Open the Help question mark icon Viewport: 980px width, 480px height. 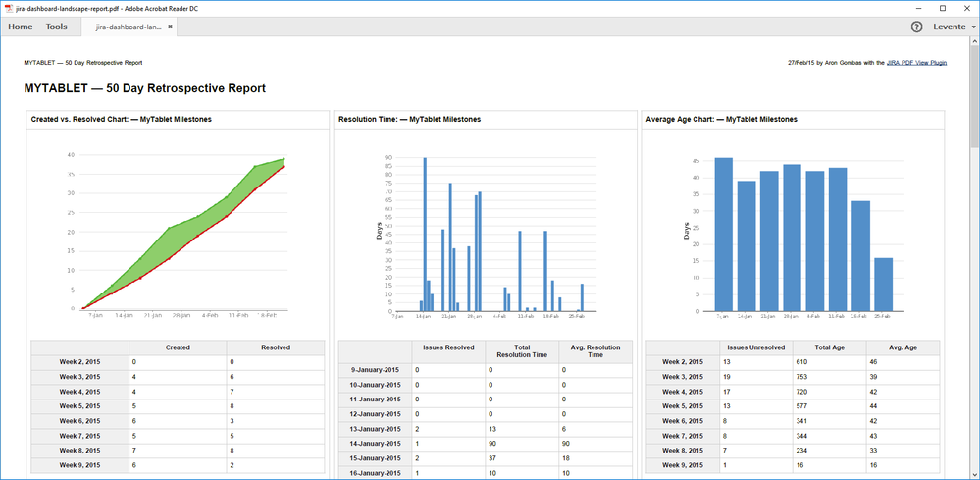coord(917,27)
